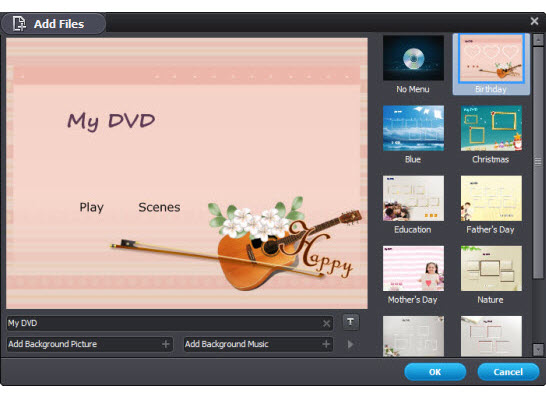Click the template list scrollbar thumb
The width and height of the screenshot is (546, 396).
pos(538,162)
